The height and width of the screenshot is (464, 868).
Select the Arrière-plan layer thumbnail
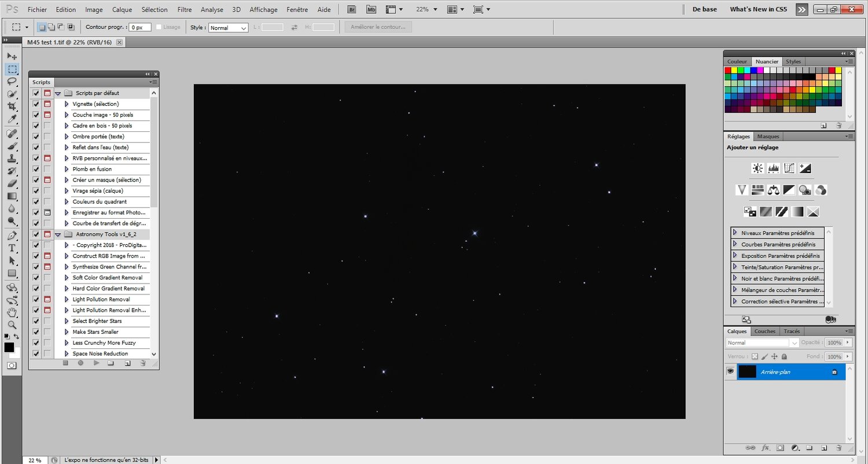click(x=748, y=371)
